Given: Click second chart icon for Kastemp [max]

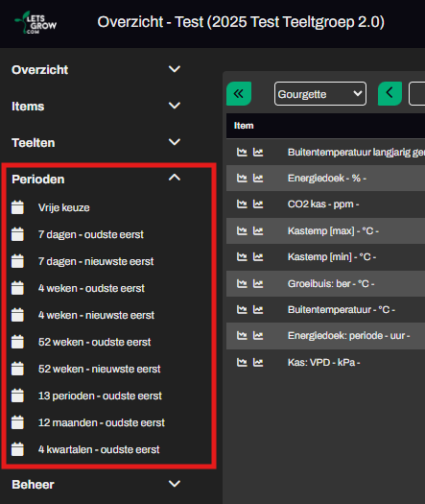Looking at the screenshot, I should coord(258,230).
